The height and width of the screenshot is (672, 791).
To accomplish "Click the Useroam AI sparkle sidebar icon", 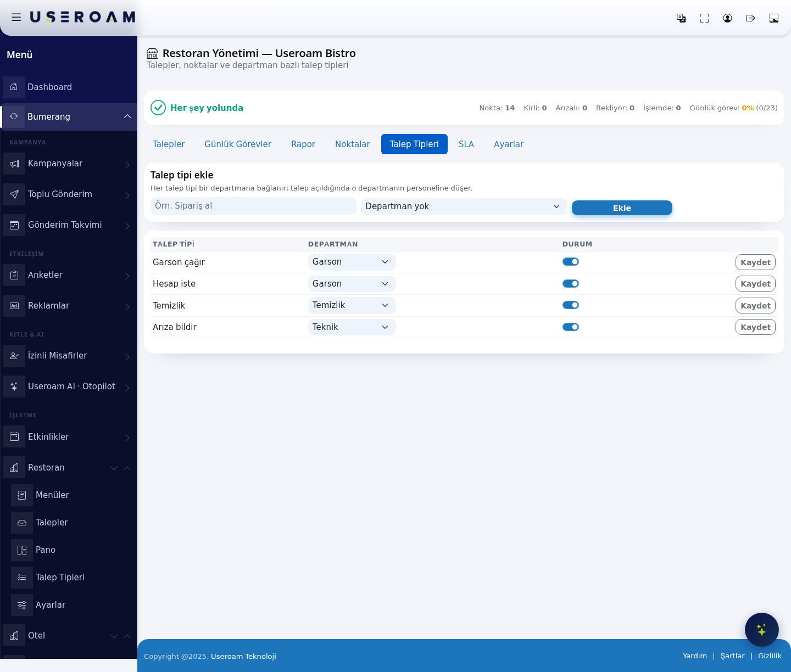I will tap(14, 387).
